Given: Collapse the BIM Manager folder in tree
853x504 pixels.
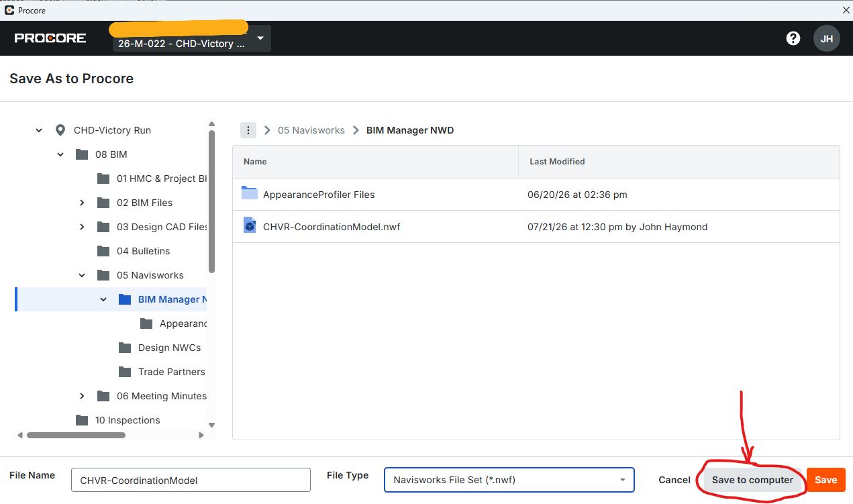Looking at the screenshot, I should point(103,299).
